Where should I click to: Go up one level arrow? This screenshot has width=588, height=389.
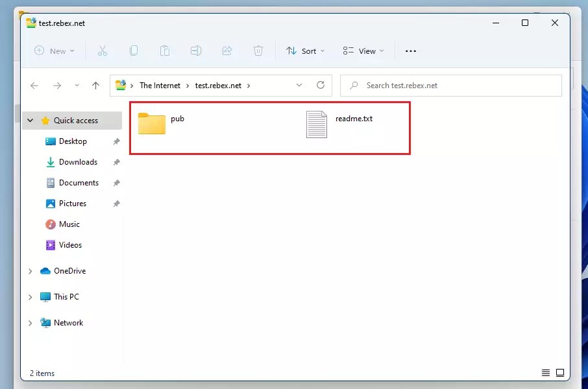[95, 86]
